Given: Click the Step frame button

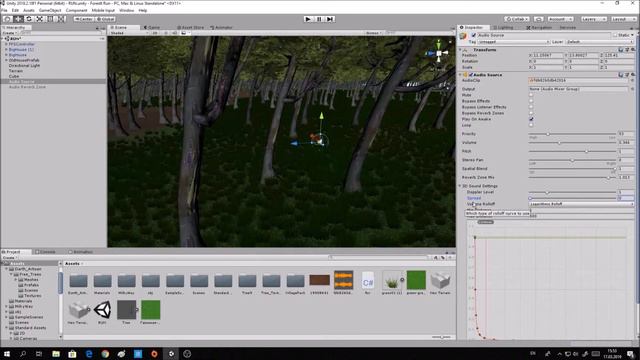Looking at the screenshot, I should (x=330, y=19).
